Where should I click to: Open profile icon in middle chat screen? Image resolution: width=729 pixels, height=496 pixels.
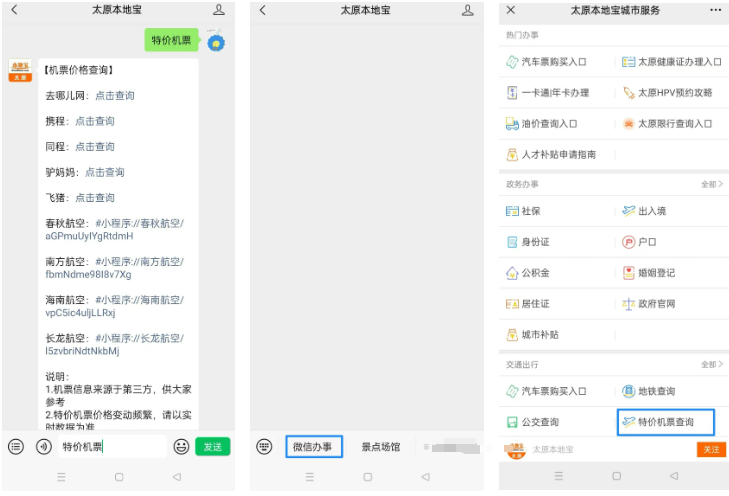(x=468, y=10)
